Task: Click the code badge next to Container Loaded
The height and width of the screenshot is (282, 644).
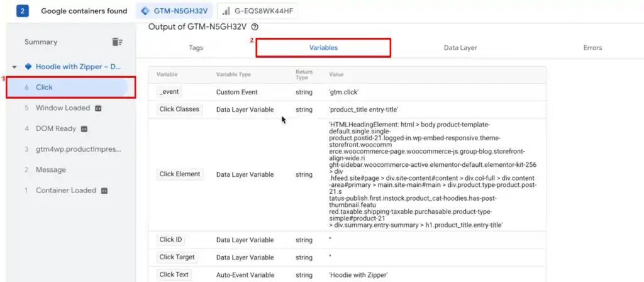Action: (x=104, y=191)
